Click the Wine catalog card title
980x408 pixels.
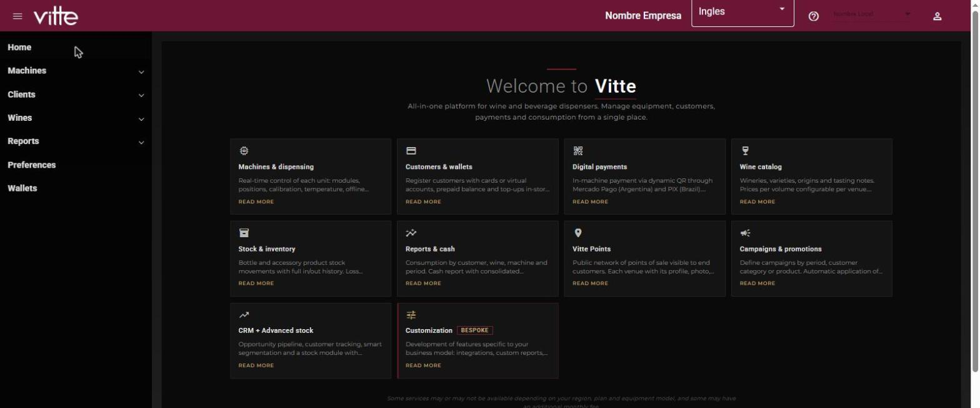point(761,167)
